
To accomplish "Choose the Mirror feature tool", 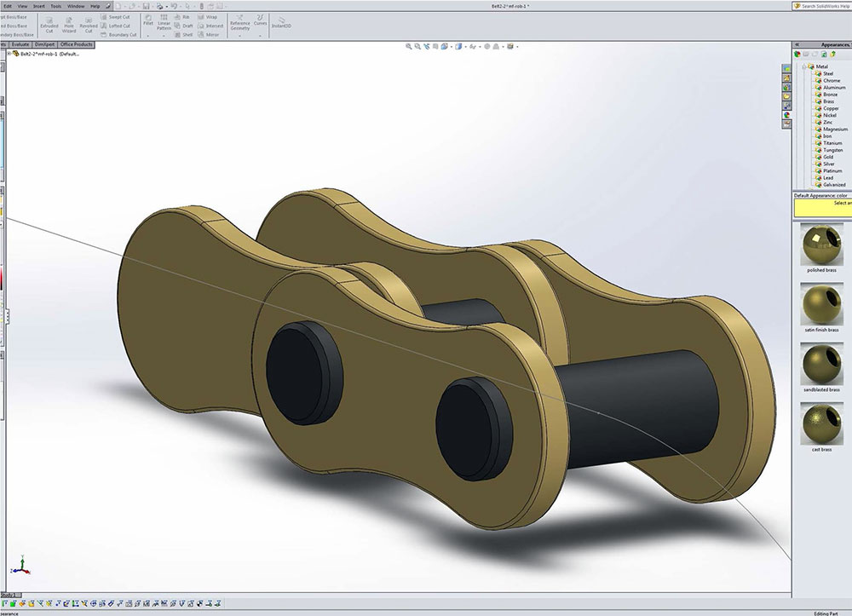I will click(x=210, y=35).
